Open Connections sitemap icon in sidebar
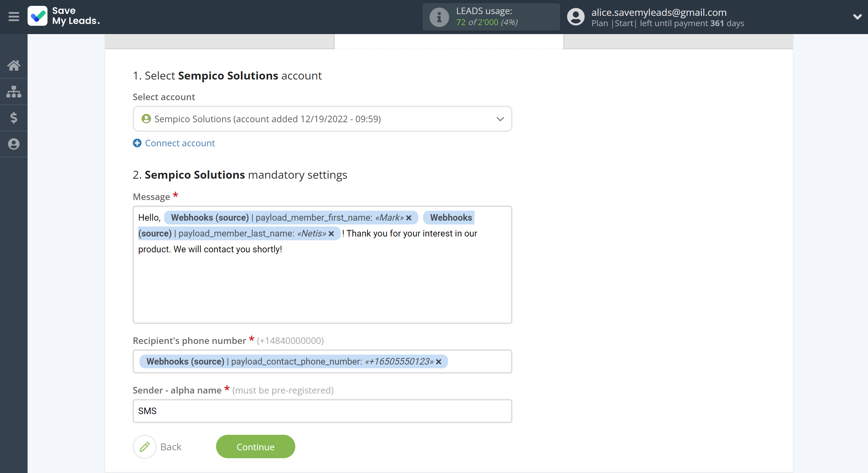Screen dimensions: 868x473 14,92
